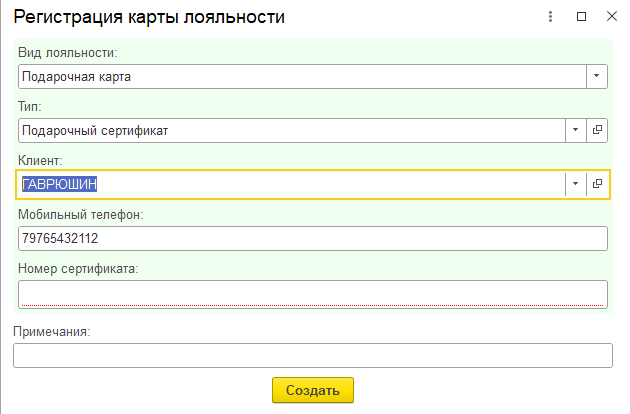Click the Тип field showing Подарочный сертификат

pos(290,130)
